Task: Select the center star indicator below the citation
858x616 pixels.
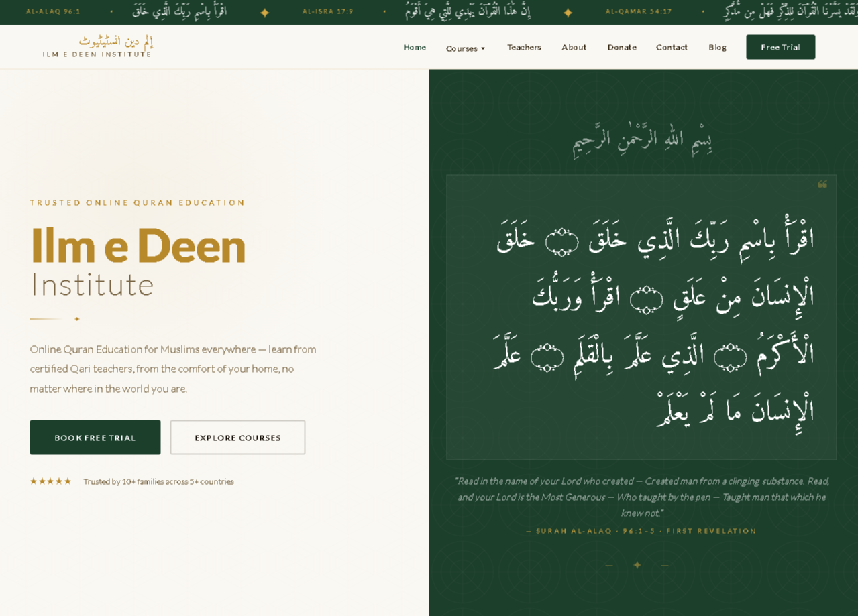Action: tap(637, 565)
